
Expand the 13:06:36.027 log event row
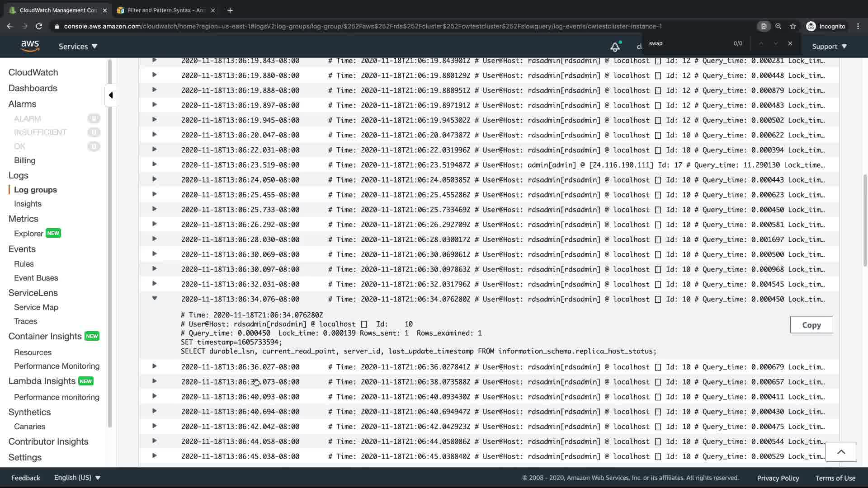pos(154,366)
